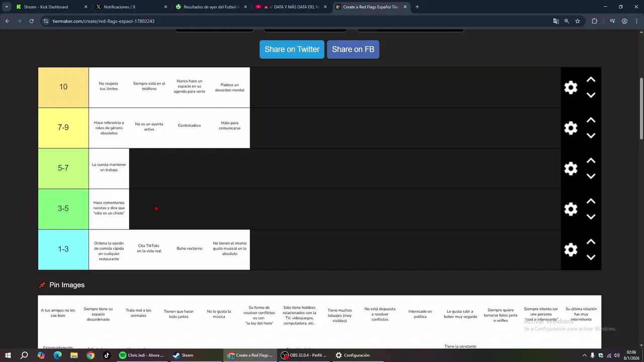Pick 'No le gusta la música' unranked card

pyautogui.click(x=219, y=314)
